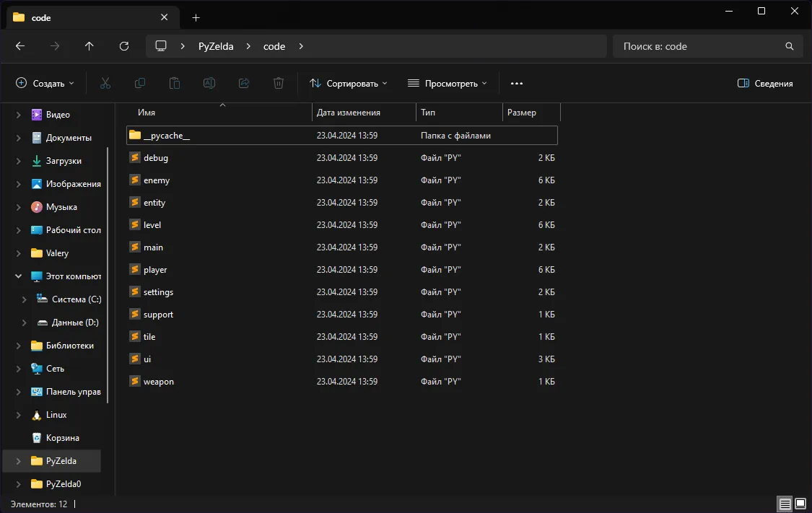Select the player file in the list
Screen dimensions: 812x513
pyautogui.click(x=155, y=270)
